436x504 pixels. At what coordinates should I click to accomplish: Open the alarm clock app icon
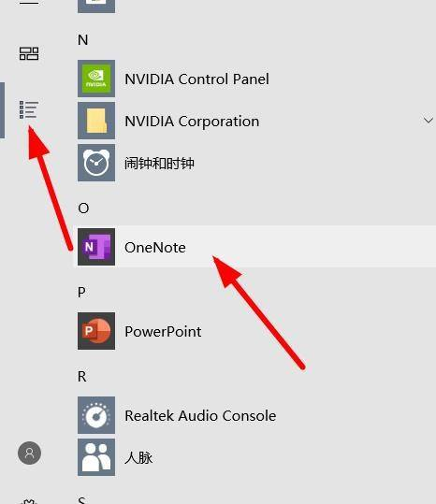96,163
